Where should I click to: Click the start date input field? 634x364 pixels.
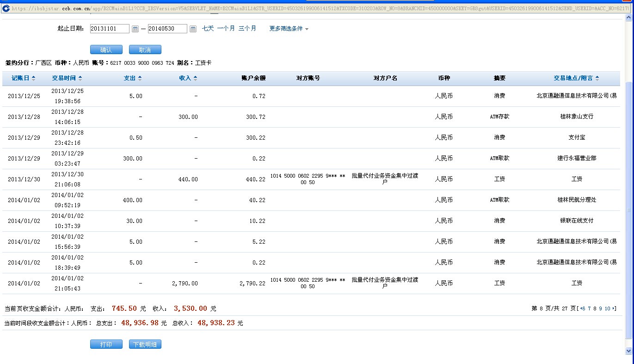[110, 29]
